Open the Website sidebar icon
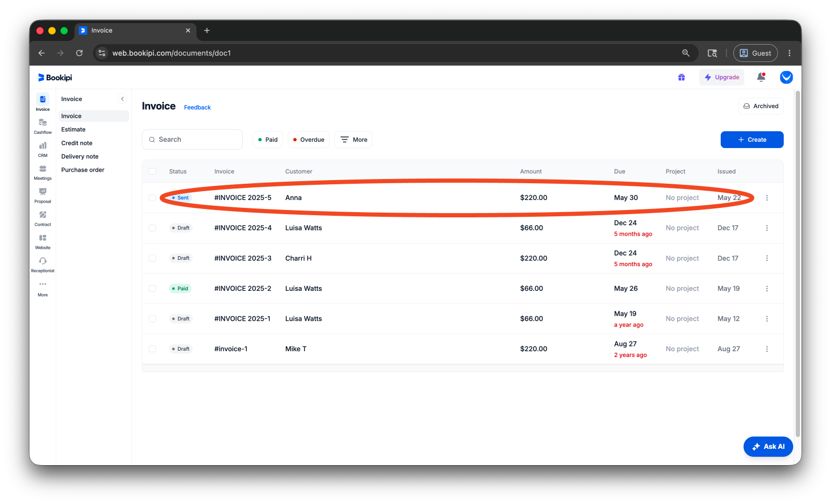The width and height of the screenshot is (831, 504). click(x=43, y=241)
